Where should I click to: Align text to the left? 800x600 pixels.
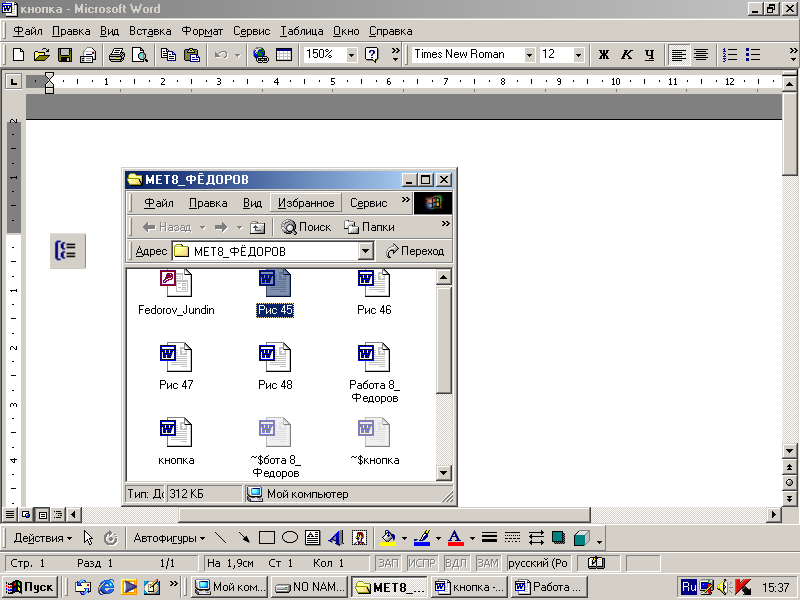tap(678, 55)
